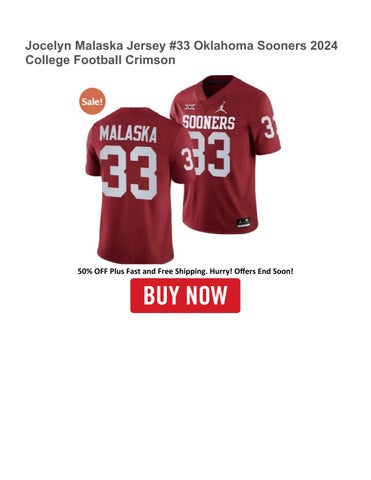Screen dimensions: 371x480
Task: Click the word NOW on the buy button
Action: 207,295
